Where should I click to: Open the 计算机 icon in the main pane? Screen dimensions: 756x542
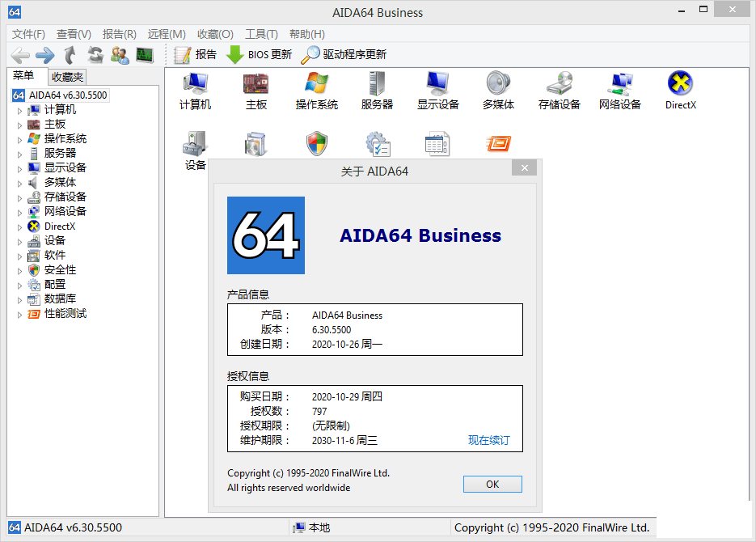[x=196, y=91]
